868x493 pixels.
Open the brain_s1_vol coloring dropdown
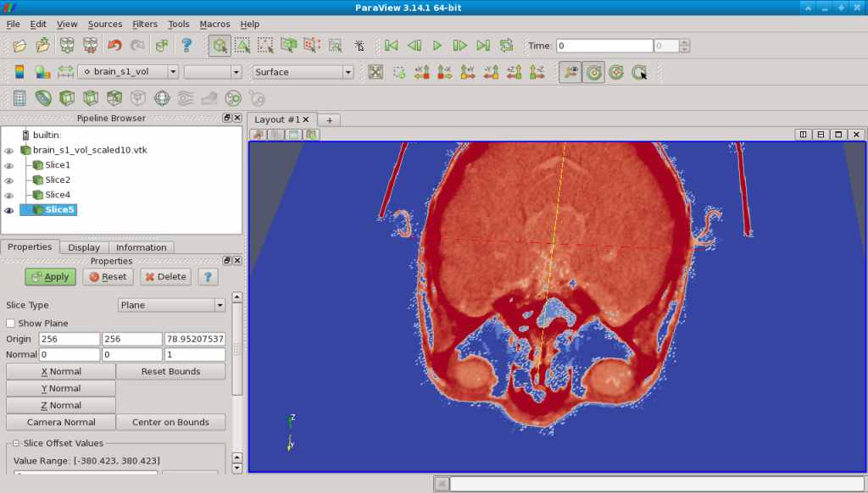click(x=127, y=72)
